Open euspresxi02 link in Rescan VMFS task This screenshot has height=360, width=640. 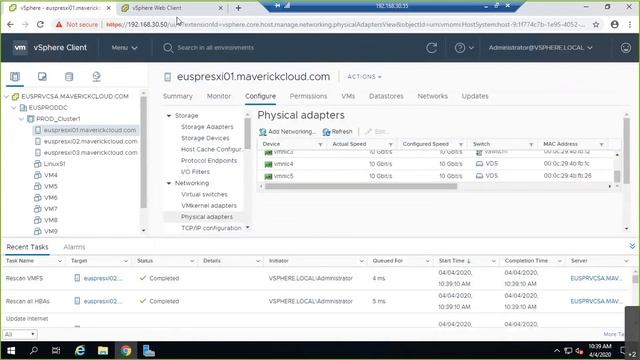pyautogui.click(x=102, y=278)
